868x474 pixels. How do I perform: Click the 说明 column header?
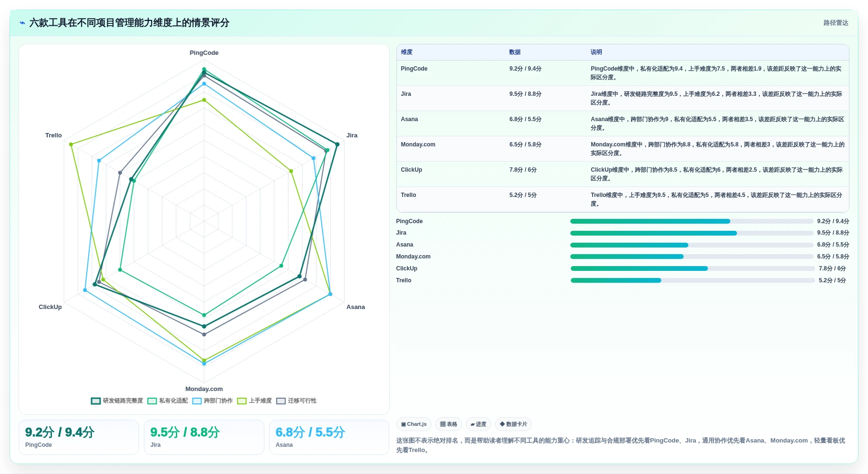(x=596, y=52)
